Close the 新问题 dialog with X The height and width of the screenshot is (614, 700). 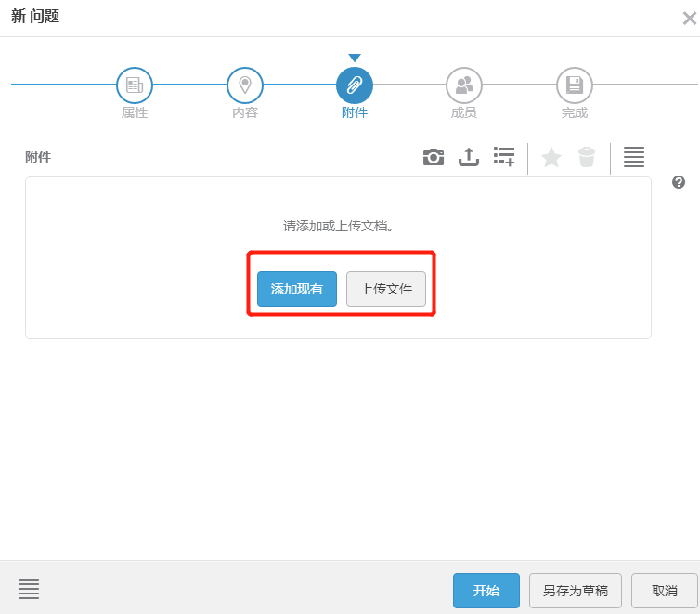point(689,18)
